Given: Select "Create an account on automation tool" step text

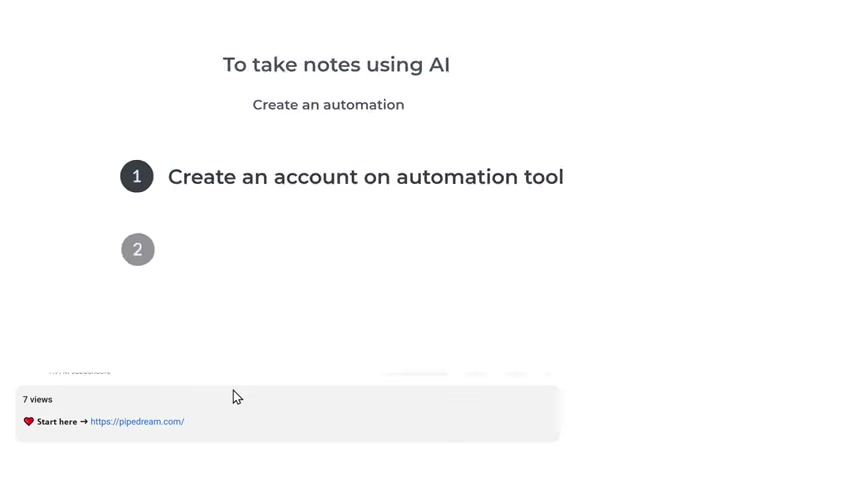Looking at the screenshot, I should click(365, 177).
